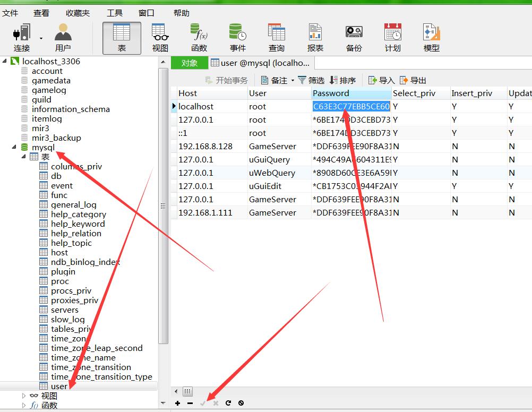Open the 模型 (Model) toolbar icon
Image resolution: width=532 pixels, height=412 pixels.
431,38
